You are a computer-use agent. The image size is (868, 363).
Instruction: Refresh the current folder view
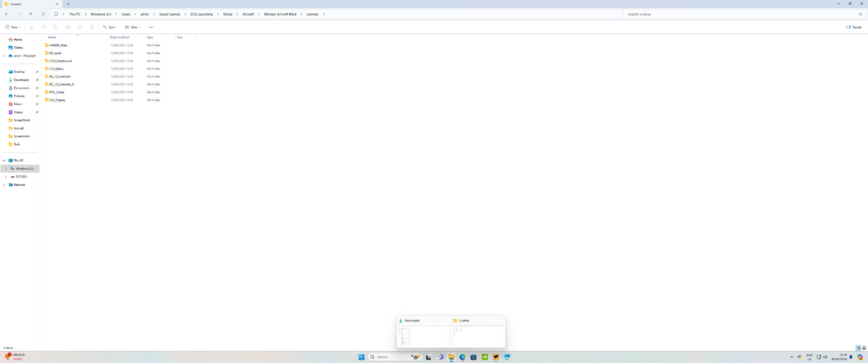[x=43, y=14]
